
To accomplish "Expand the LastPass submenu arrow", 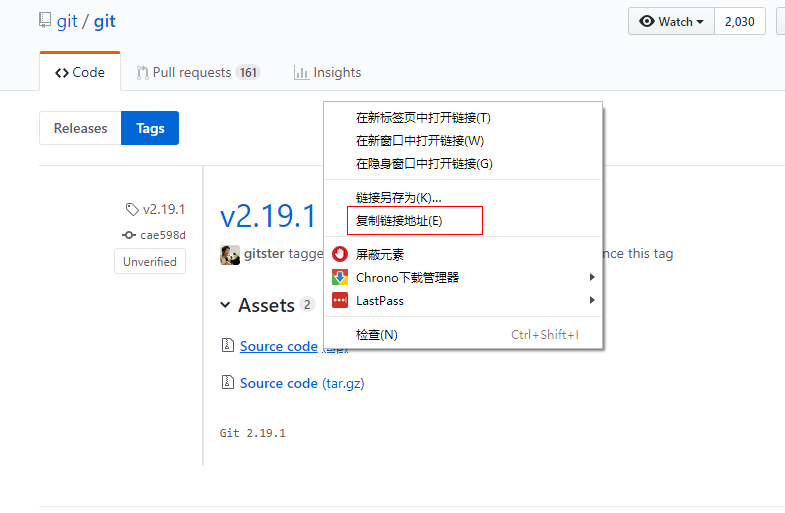I will 592,301.
